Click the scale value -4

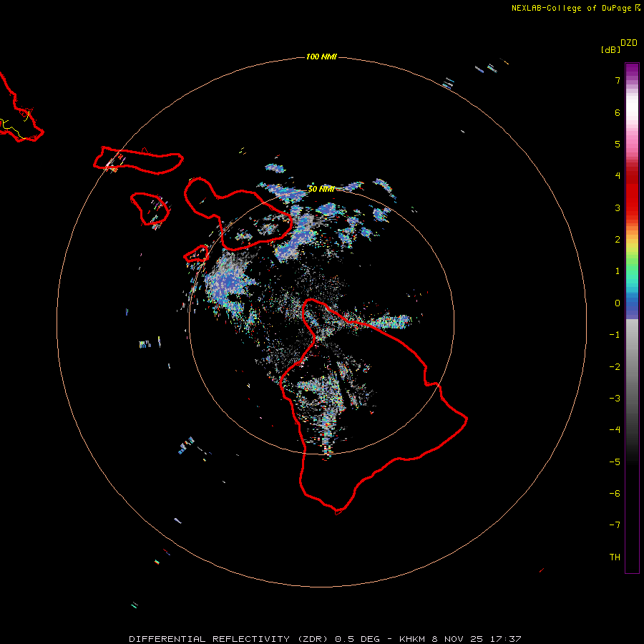tap(615, 430)
